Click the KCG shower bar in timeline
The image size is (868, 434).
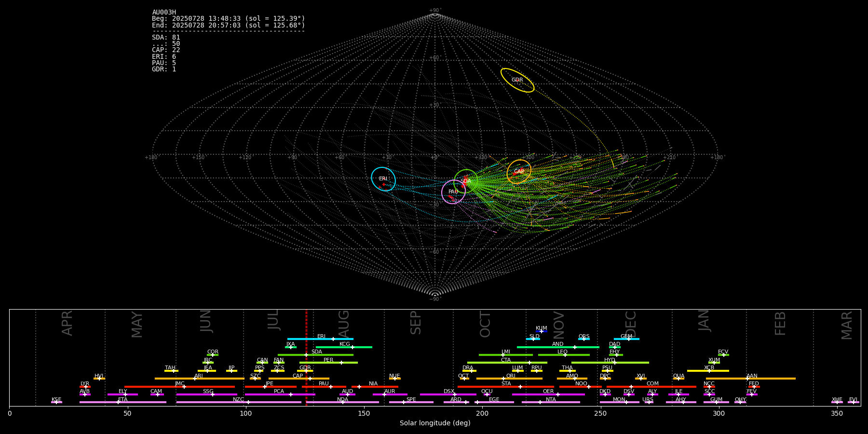[344, 347]
